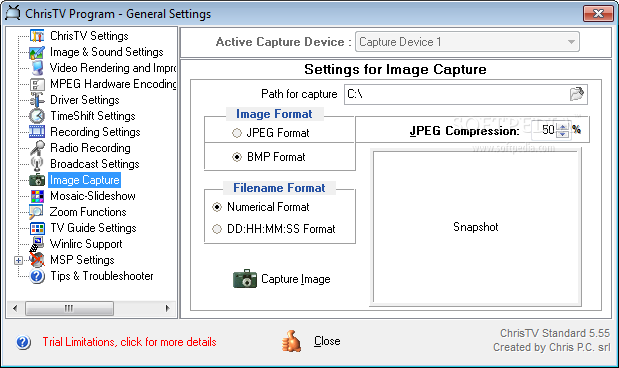
Task: Click the Driver Settings icon
Action: point(37,100)
